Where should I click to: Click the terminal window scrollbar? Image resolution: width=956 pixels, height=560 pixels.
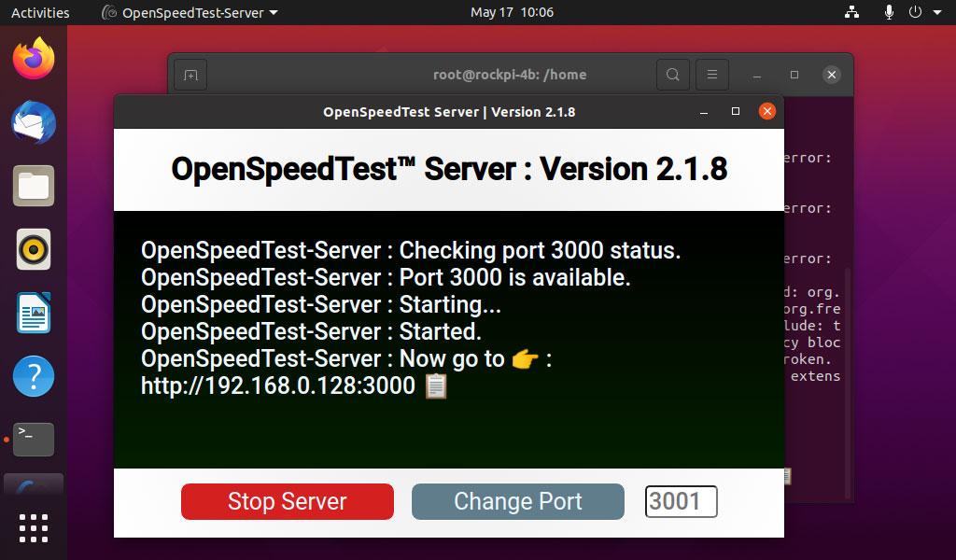coord(848,384)
